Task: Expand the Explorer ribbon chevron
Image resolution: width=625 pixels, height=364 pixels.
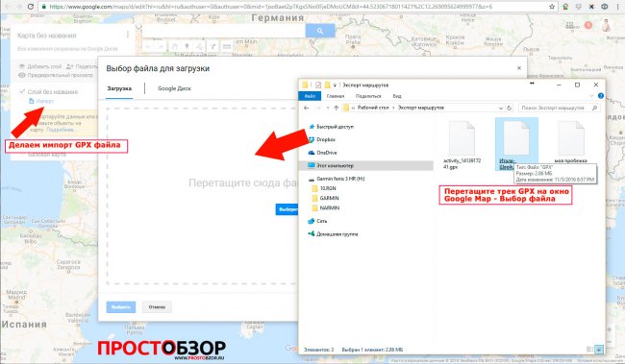Action: pos(591,96)
